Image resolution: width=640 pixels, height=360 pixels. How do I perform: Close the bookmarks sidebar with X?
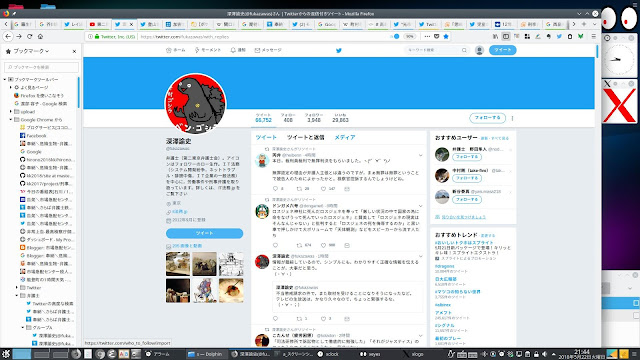pos(74,51)
